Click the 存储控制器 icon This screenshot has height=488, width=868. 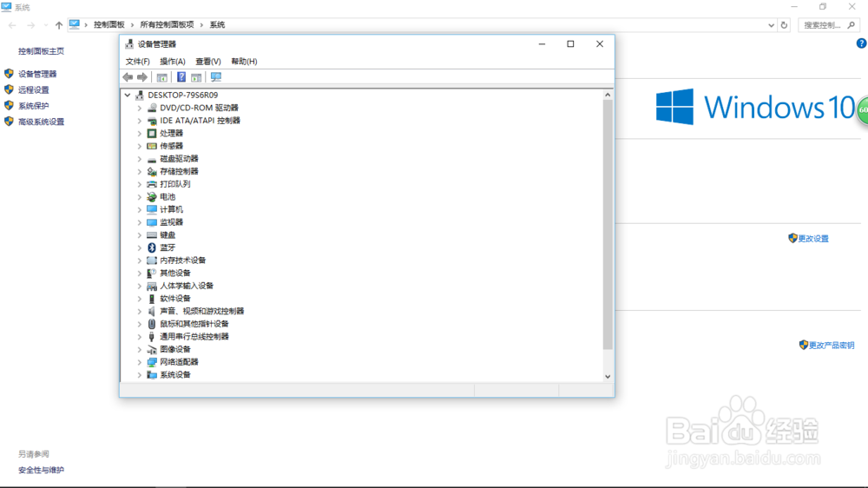click(152, 172)
